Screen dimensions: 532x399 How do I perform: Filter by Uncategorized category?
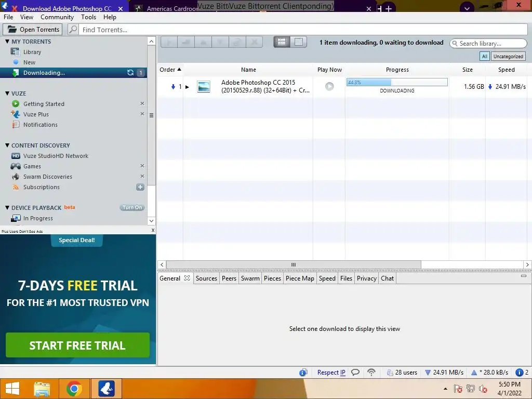[508, 56]
